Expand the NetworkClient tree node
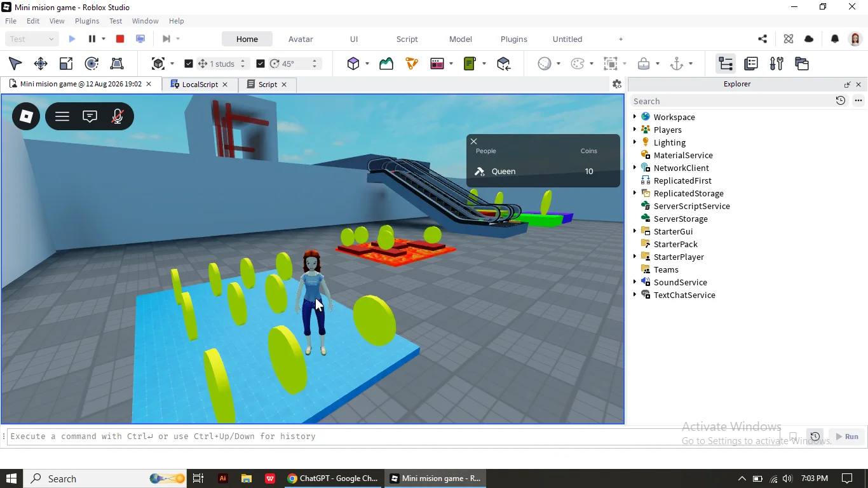The image size is (868, 488). point(635,168)
